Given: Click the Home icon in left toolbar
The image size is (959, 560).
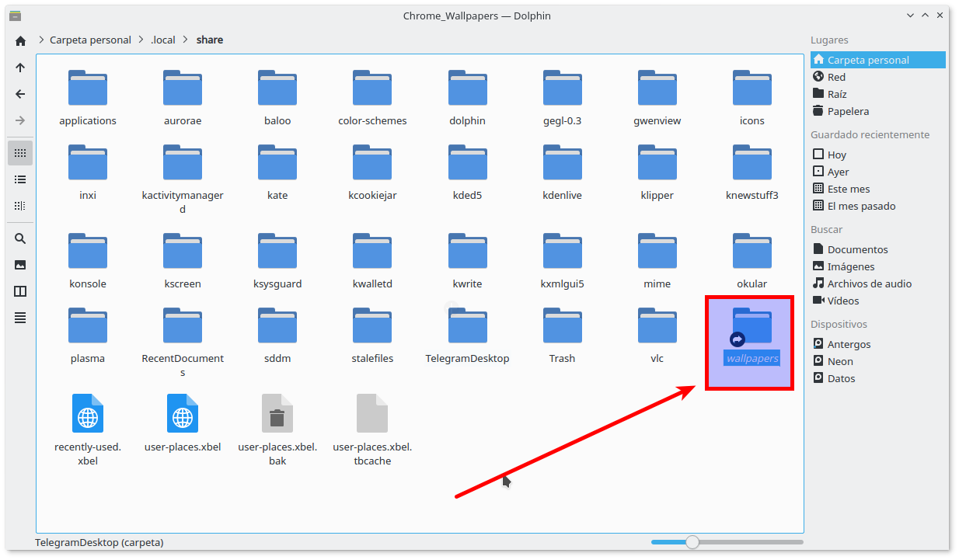Looking at the screenshot, I should (20, 41).
